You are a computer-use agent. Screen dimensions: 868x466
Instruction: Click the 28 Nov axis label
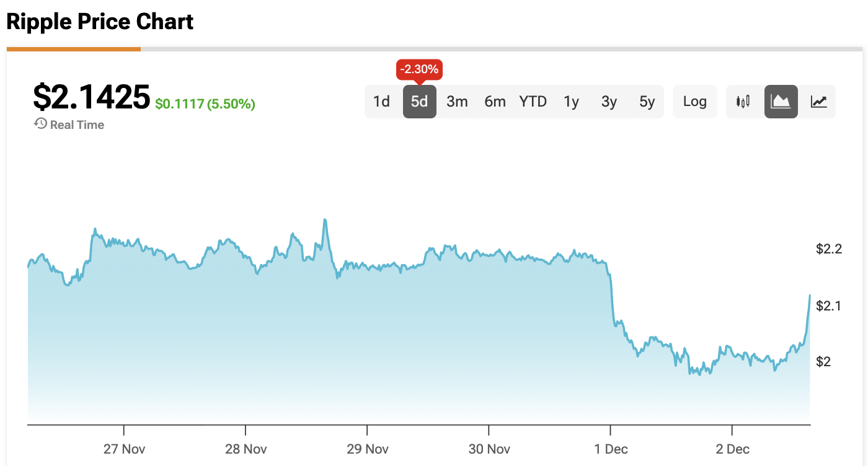(x=246, y=449)
